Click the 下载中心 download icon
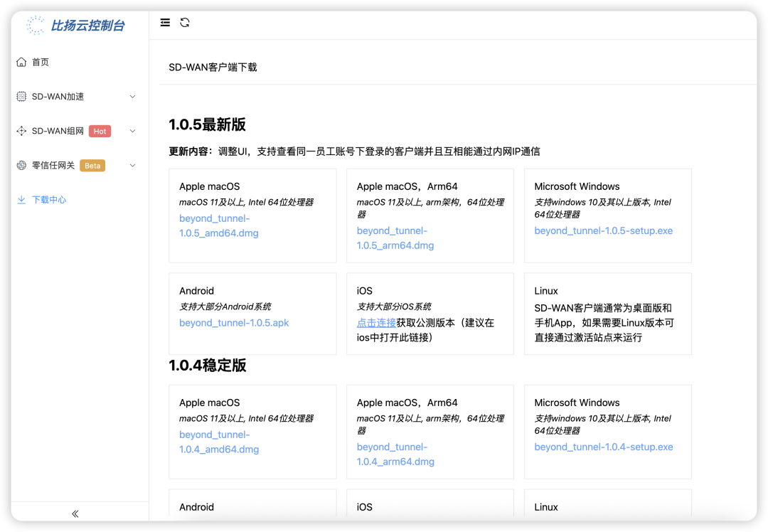The width and height of the screenshot is (768, 532). tap(21, 199)
